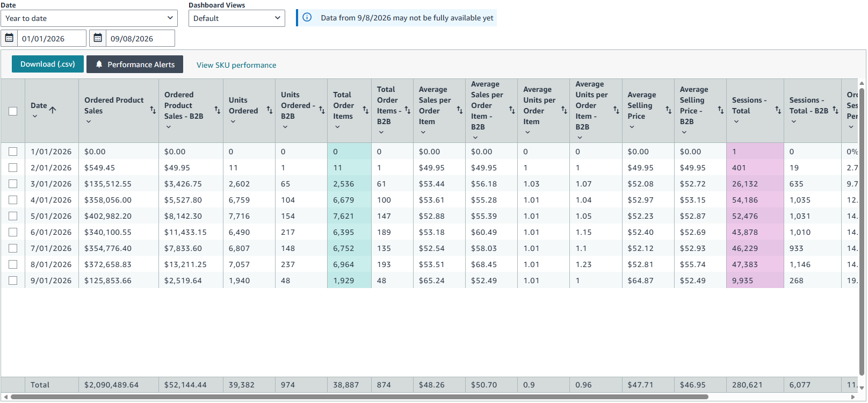Open the start date calendar picker icon
Viewport: 868px width, 403px height.
click(9, 38)
